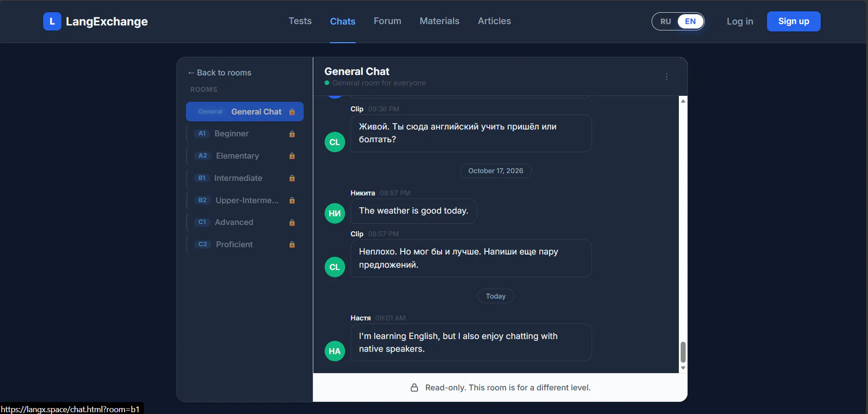
Task: Select the A2 Elementary room
Action: click(245, 156)
